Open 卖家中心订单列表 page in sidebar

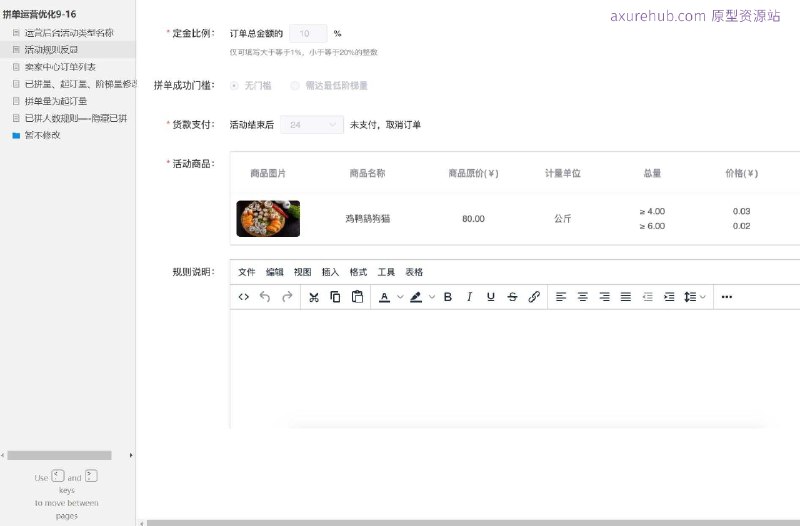coord(60,67)
